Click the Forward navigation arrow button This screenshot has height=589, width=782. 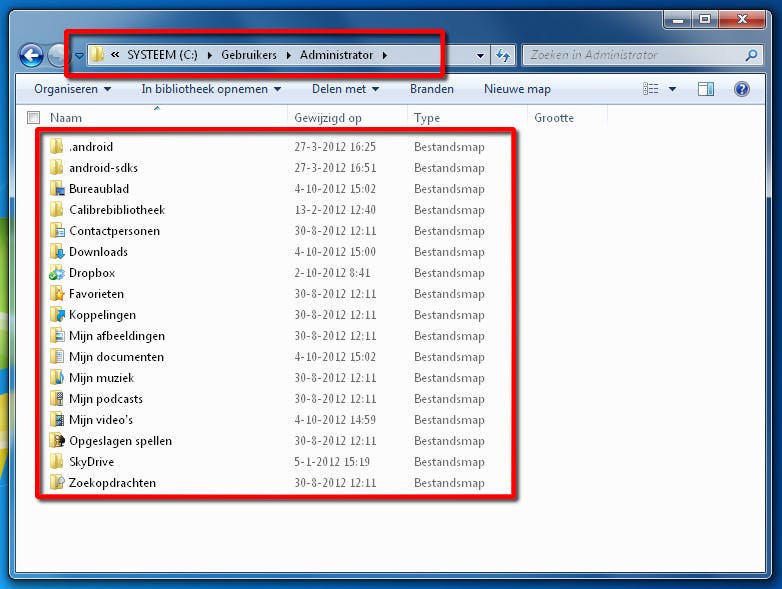pos(57,55)
